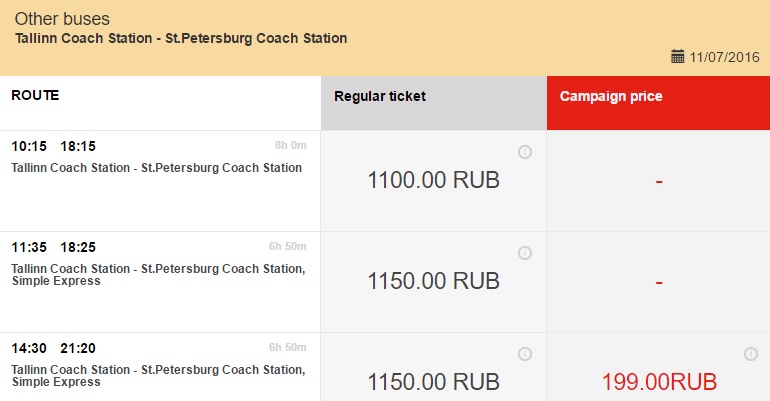Select the 1150.00 RUB ticket for 14:30 departure
The width and height of the screenshot is (770, 401).
[x=434, y=382]
